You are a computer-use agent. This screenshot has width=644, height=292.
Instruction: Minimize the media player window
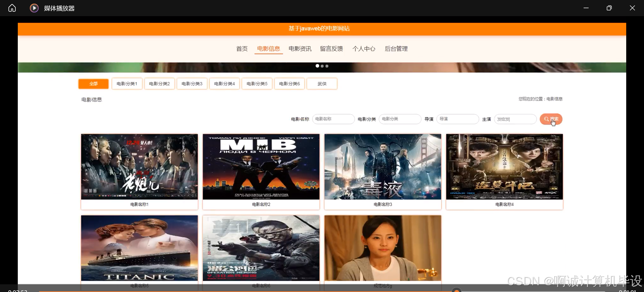(586, 8)
